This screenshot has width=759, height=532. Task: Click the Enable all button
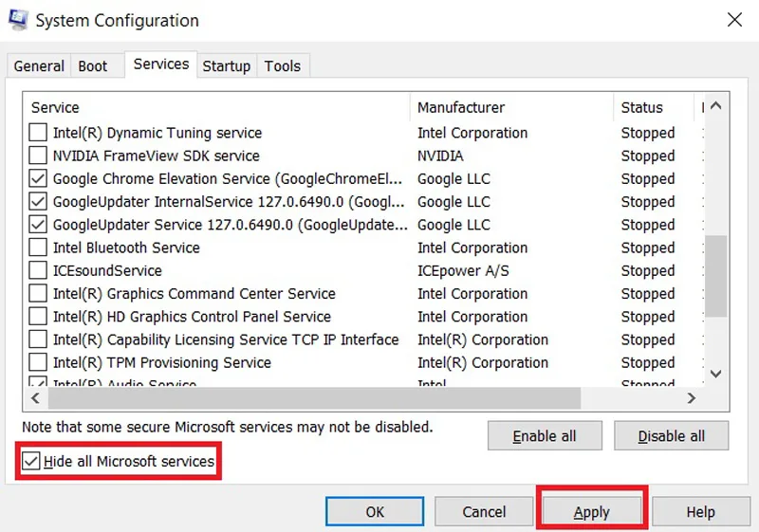click(545, 436)
